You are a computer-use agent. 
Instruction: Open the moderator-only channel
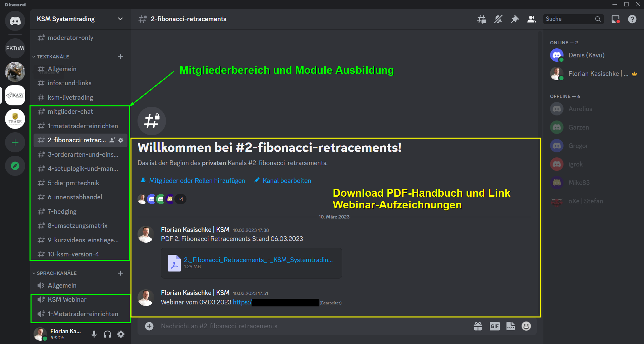pos(80,38)
